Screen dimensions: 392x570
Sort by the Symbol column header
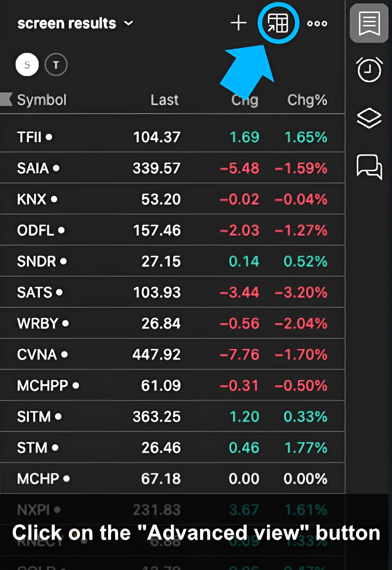(x=42, y=100)
